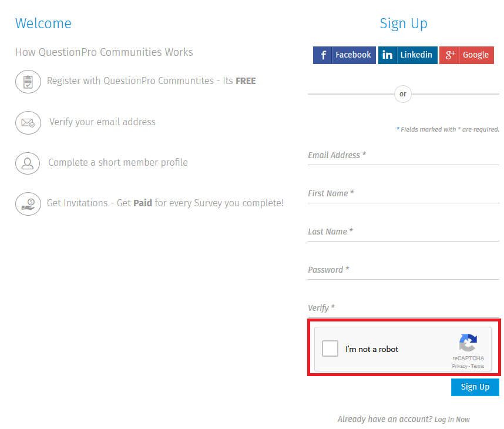Sign up with Facebook button
504x429 pixels.
[x=344, y=55]
